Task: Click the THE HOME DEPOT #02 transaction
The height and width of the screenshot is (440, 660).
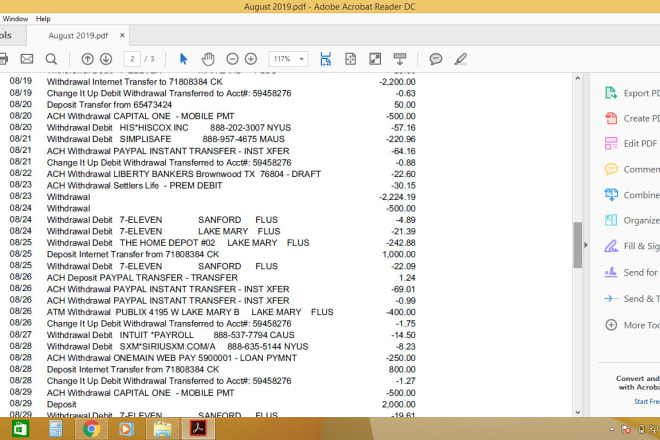Action: [x=178, y=243]
